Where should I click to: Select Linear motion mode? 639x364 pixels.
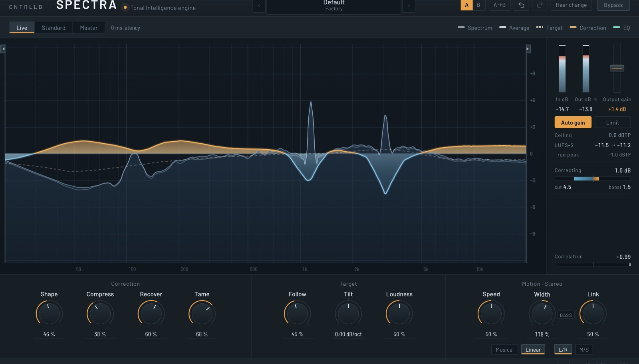click(x=533, y=350)
